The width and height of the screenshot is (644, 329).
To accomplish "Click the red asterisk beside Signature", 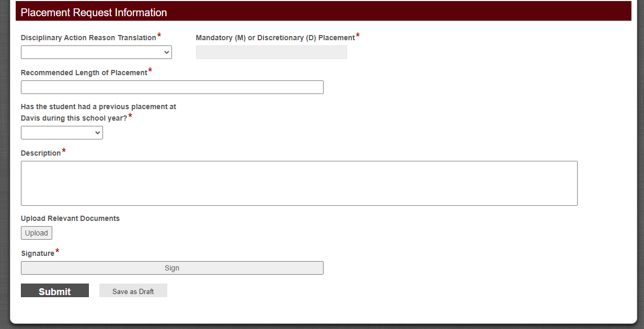I will pos(57,250).
